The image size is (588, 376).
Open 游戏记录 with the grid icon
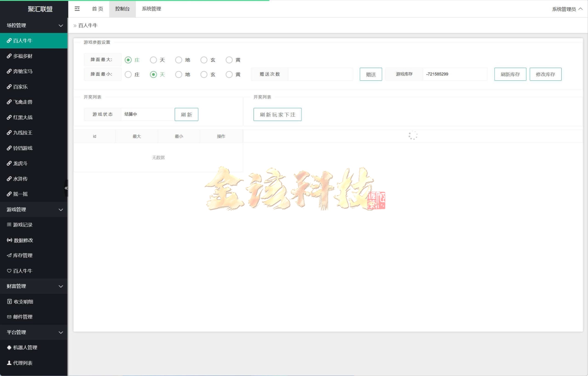[23, 225]
